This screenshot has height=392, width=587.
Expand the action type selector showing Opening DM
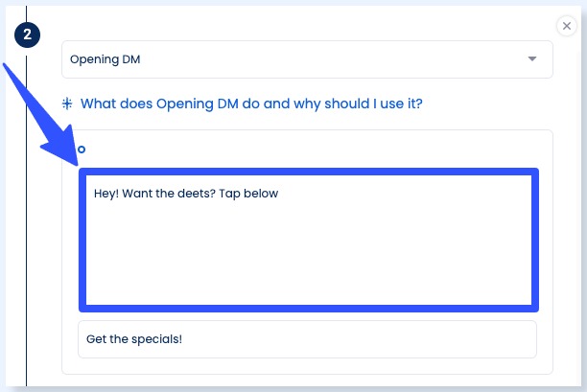307,59
